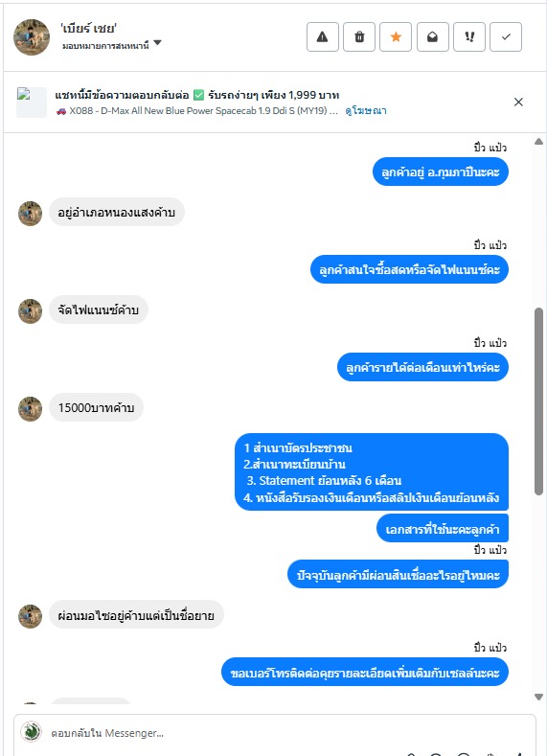Screen dimensions: 547x756
Task: Dismiss the ad reply banner
Action: click(x=518, y=102)
